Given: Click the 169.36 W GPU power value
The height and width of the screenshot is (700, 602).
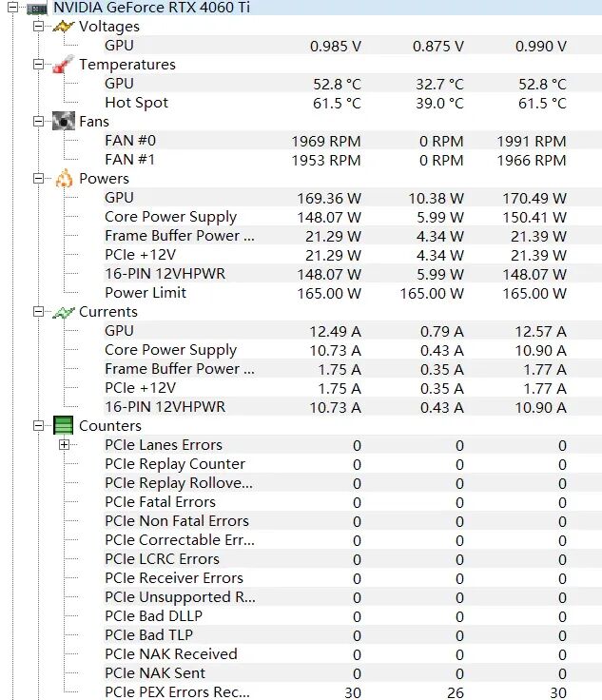Looking at the screenshot, I should point(329,198).
